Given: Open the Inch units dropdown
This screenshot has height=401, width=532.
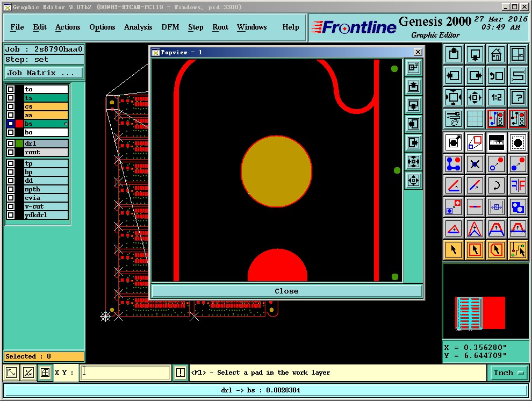Looking at the screenshot, I should coord(508,373).
